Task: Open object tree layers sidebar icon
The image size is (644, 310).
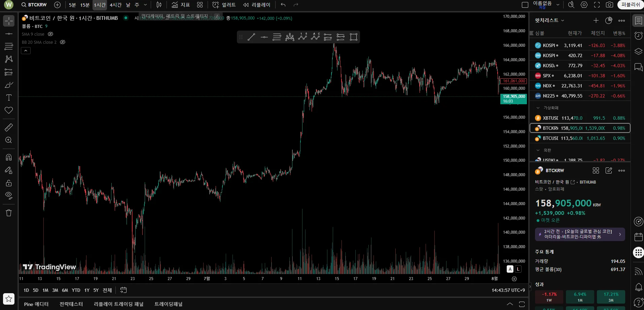Action: (x=638, y=51)
